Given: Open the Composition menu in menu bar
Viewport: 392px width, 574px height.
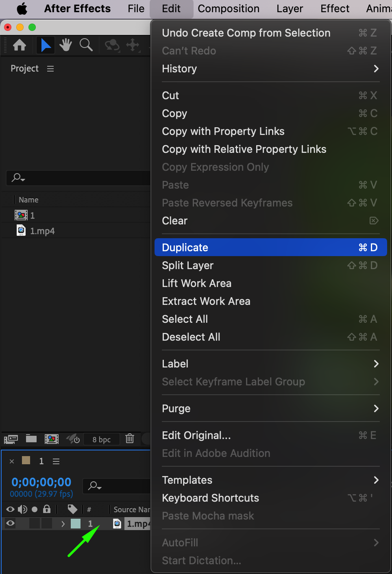Looking at the screenshot, I should tap(229, 9).
